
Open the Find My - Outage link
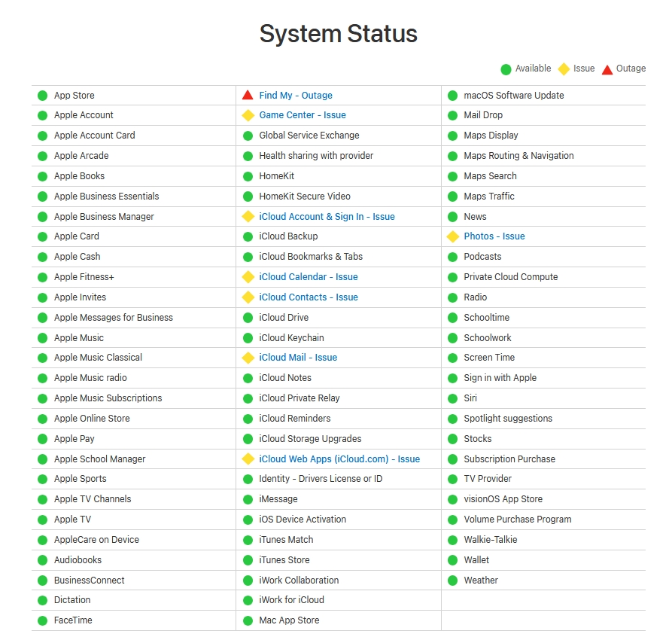click(x=295, y=96)
